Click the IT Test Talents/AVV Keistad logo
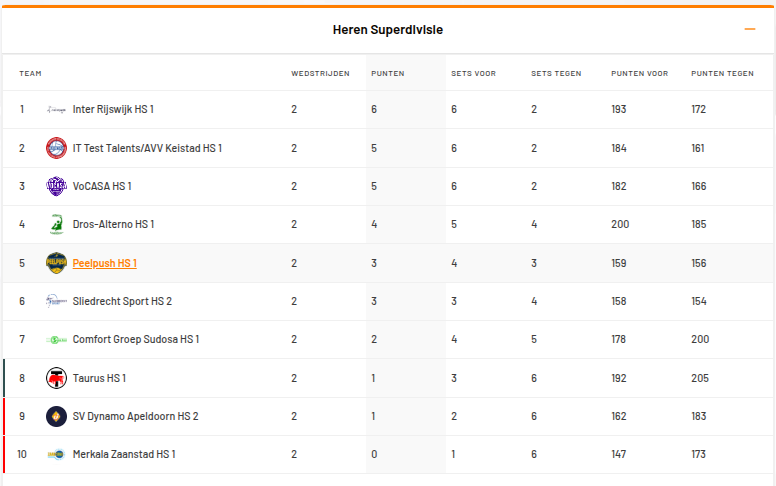 point(56,148)
